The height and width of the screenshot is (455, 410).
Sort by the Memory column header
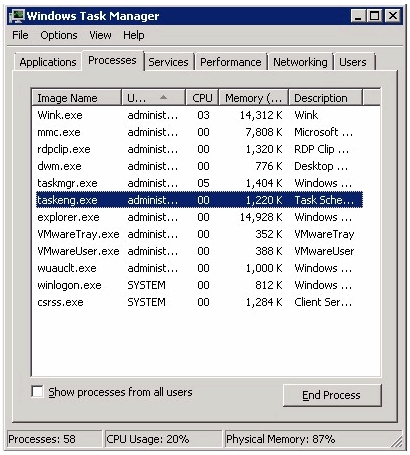point(253,98)
